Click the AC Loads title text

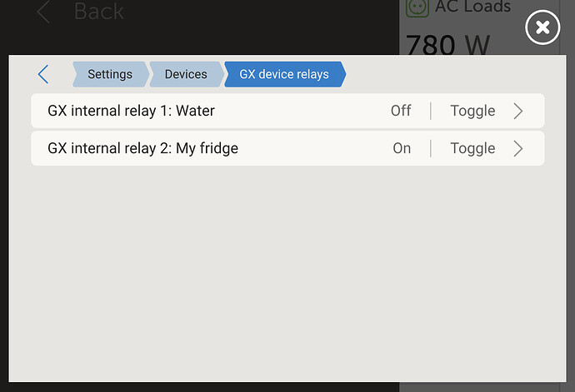point(472,7)
